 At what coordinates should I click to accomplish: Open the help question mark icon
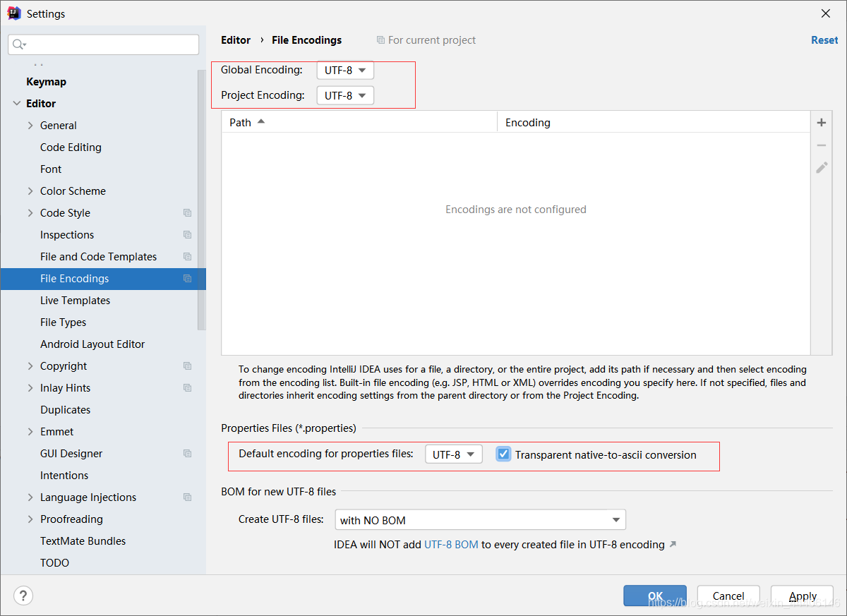(23, 596)
